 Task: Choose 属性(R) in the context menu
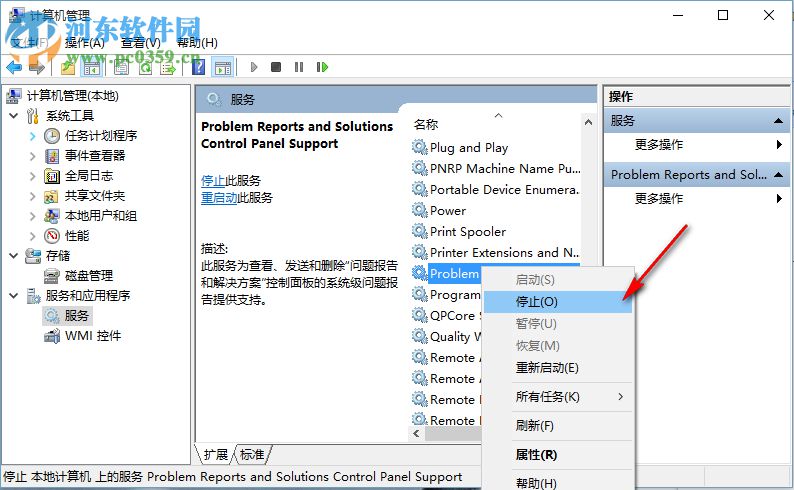click(558, 455)
